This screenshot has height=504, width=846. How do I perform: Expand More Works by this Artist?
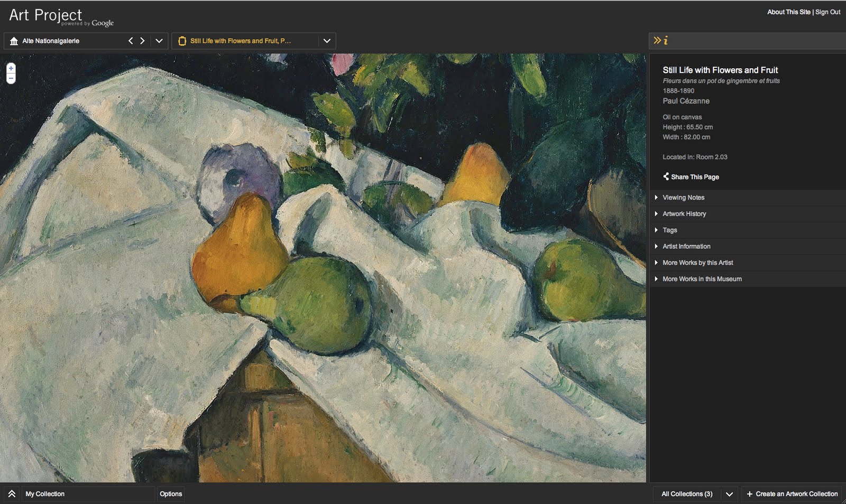(748, 263)
